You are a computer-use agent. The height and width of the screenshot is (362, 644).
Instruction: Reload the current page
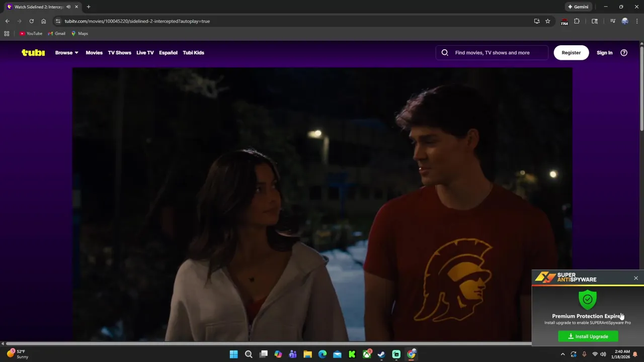click(32, 21)
